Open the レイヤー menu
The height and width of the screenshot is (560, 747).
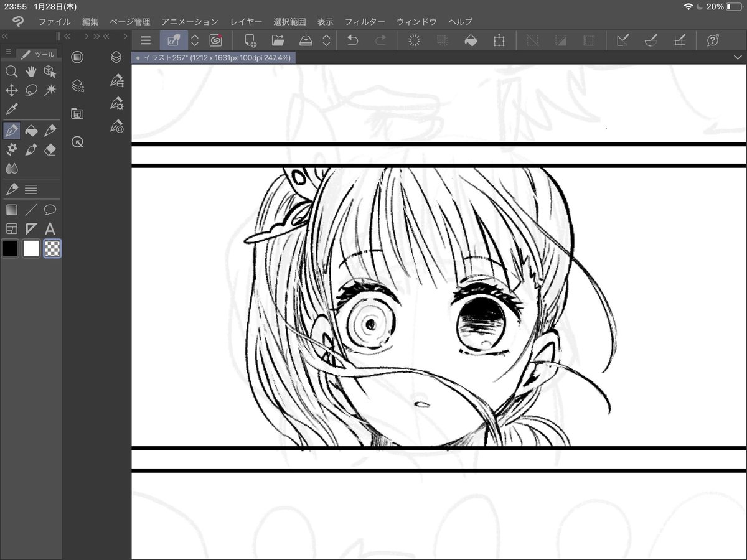coord(246,22)
